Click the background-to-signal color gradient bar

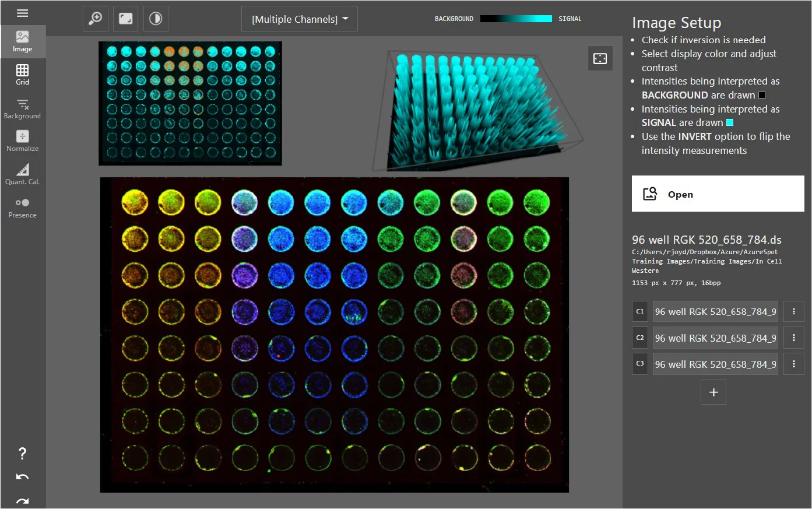(516, 19)
